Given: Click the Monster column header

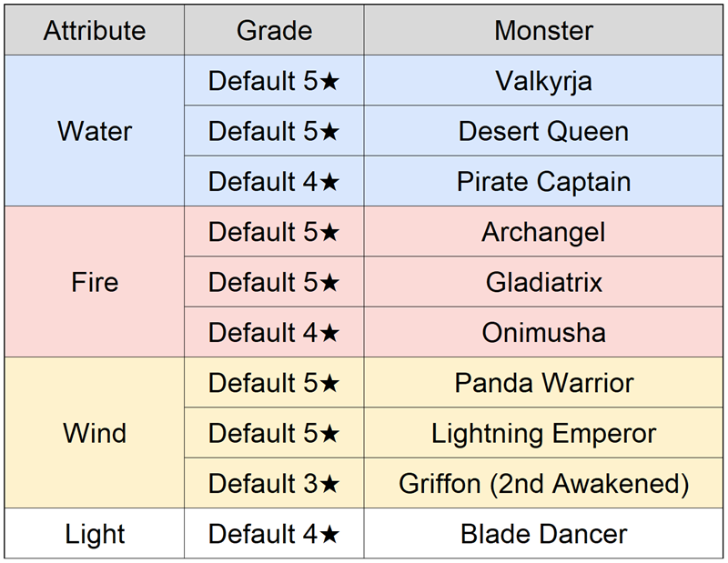Looking at the screenshot, I should 543,30.
